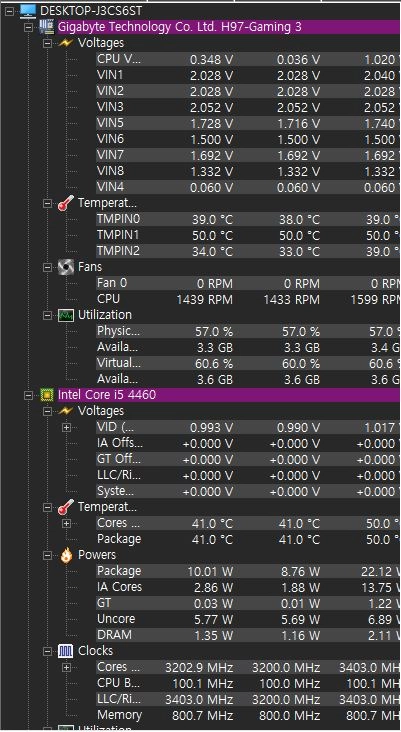Select the TMPIN1 row label
This screenshot has height=732, width=401.
coord(118,235)
